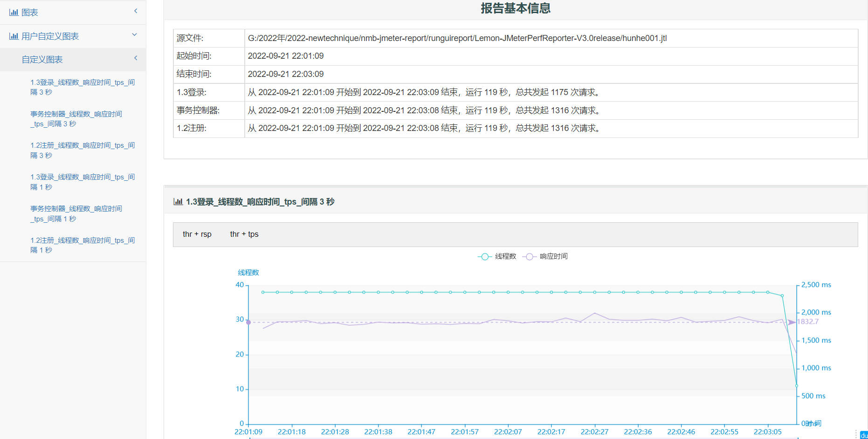Open the 1.2注册 chart with 间隔 3 秒

pyautogui.click(x=83, y=151)
